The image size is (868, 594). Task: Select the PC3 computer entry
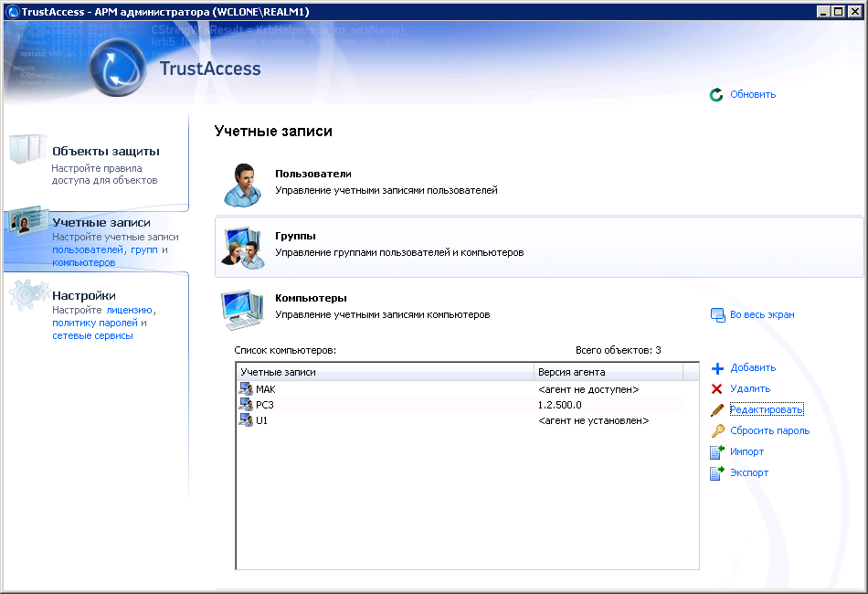(x=264, y=405)
